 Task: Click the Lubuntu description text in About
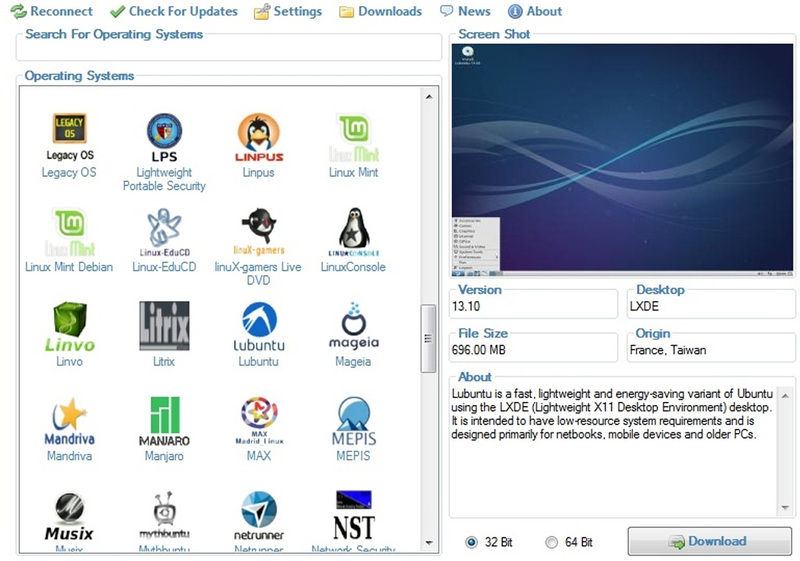(612, 414)
